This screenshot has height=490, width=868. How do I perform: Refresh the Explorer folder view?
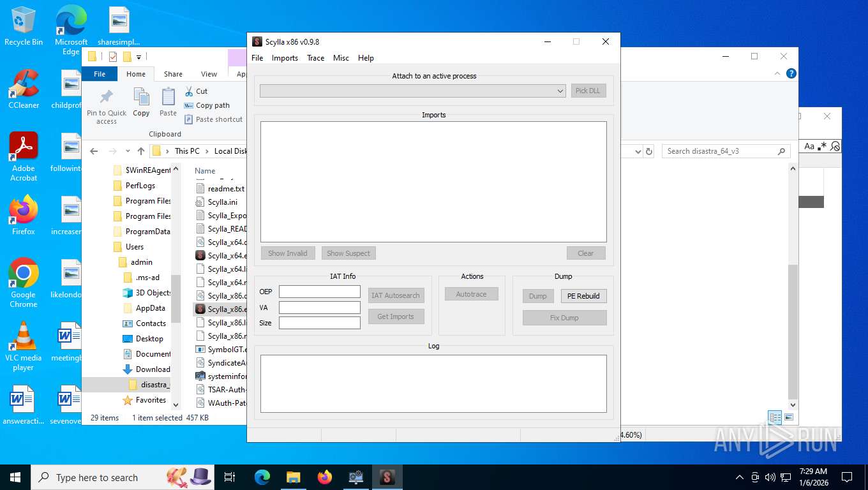(649, 151)
